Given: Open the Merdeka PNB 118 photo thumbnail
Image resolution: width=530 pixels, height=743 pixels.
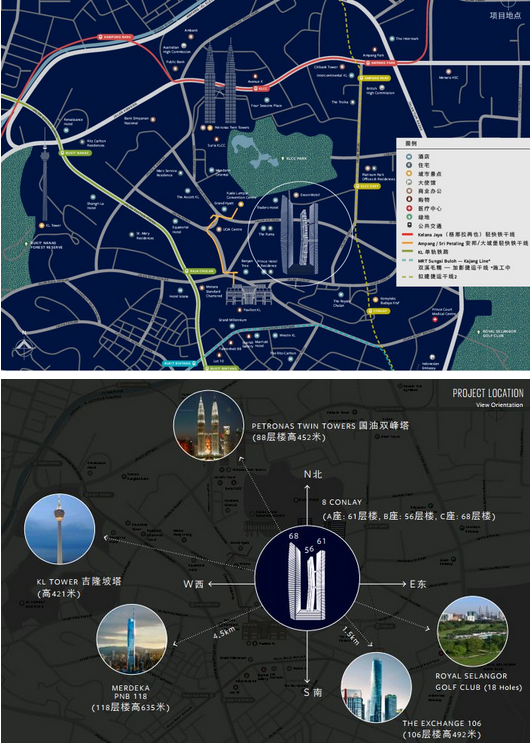Looking at the screenshot, I should point(131,639).
